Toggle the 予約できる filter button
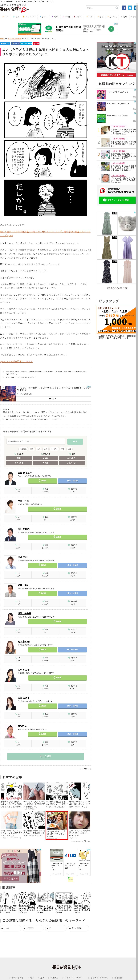 point(19,463)
